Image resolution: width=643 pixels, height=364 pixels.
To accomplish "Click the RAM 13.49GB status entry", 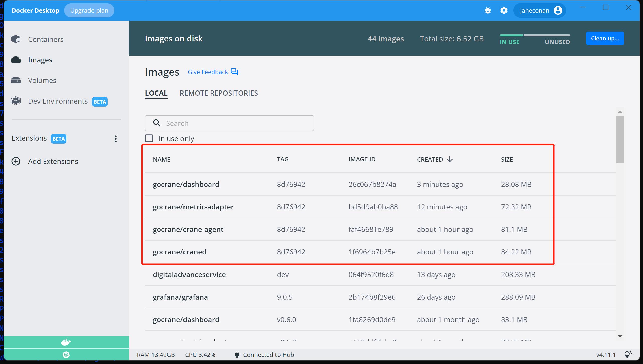I will tap(156, 355).
